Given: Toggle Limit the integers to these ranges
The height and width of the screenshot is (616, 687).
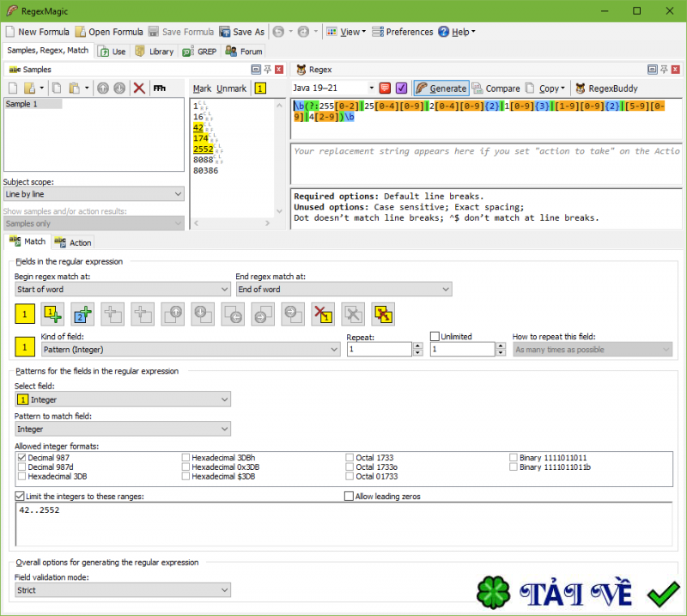Looking at the screenshot, I should [x=20, y=496].
